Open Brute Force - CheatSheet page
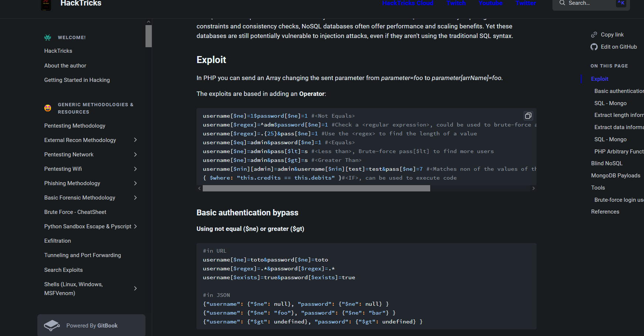This screenshot has width=644, height=336. 75,212
